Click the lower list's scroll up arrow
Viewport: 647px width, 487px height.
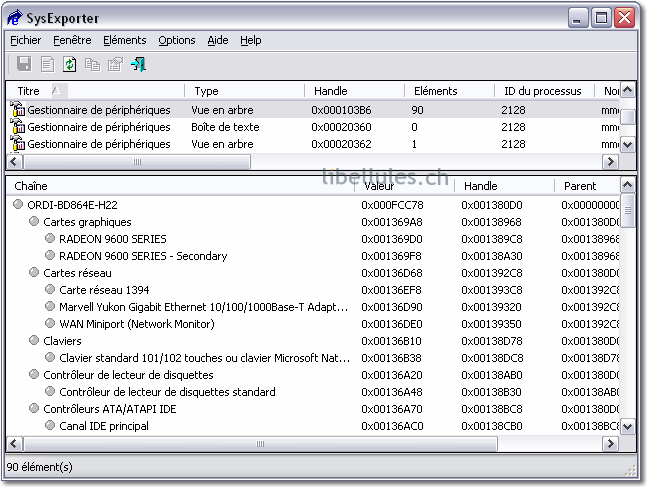[628, 184]
